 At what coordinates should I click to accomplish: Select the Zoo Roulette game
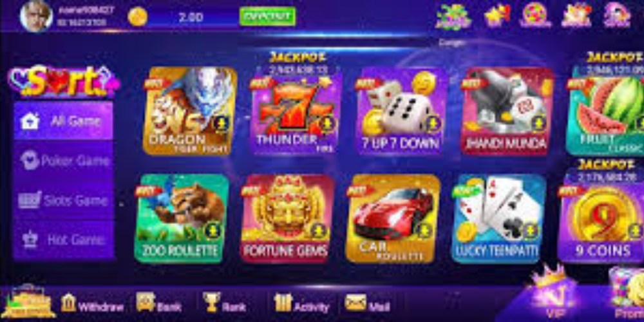point(181,218)
